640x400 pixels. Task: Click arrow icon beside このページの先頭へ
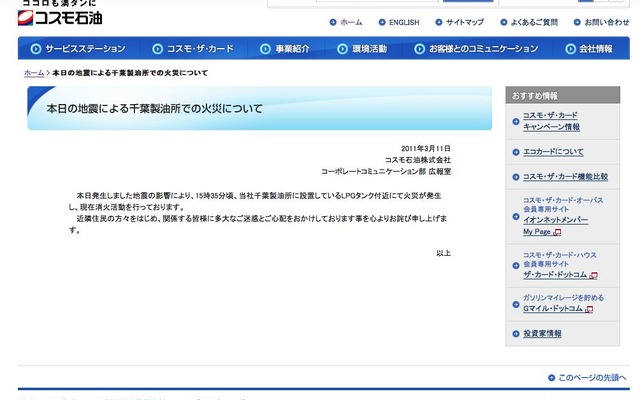point(552,378)
